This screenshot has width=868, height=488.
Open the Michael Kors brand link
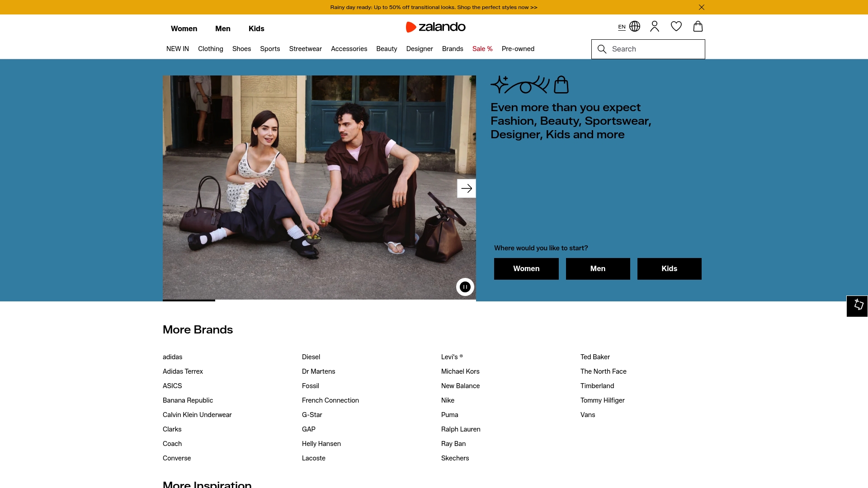pyautogui.click(x=460, y=371)
